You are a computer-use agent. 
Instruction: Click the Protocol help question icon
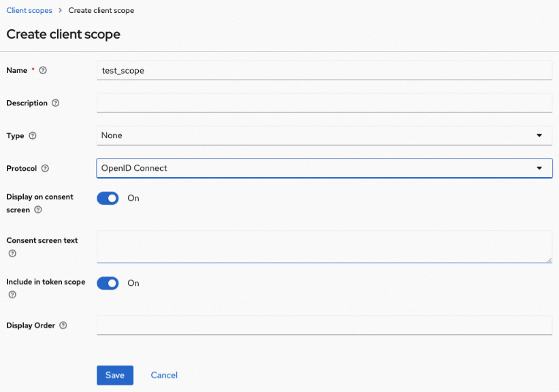pos(46,169)
